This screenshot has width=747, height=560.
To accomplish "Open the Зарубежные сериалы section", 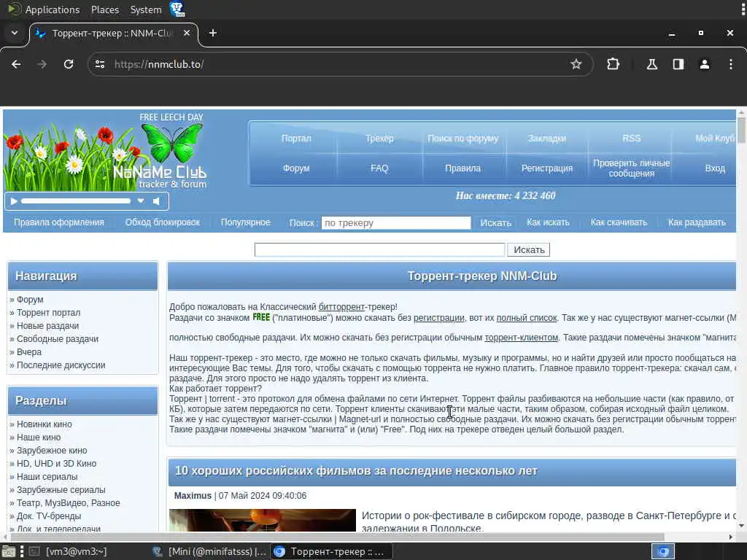I will point(61,489).
